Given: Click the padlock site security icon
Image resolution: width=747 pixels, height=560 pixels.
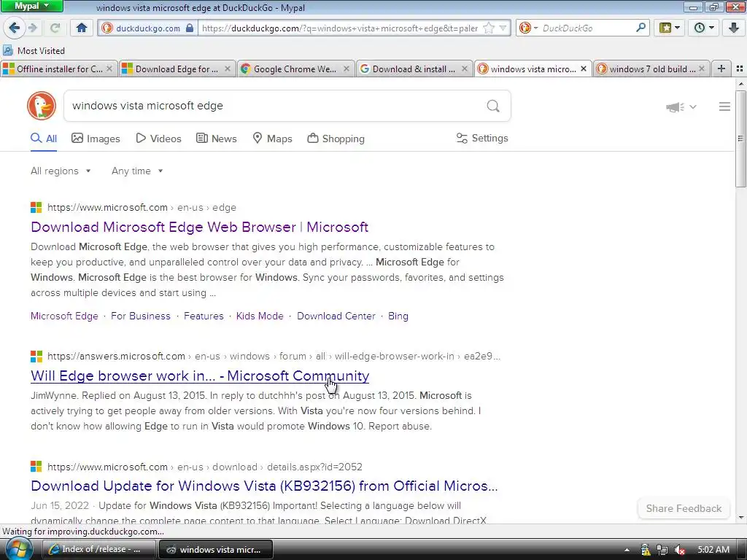Looking at the screenshot, I should [190, 28].
